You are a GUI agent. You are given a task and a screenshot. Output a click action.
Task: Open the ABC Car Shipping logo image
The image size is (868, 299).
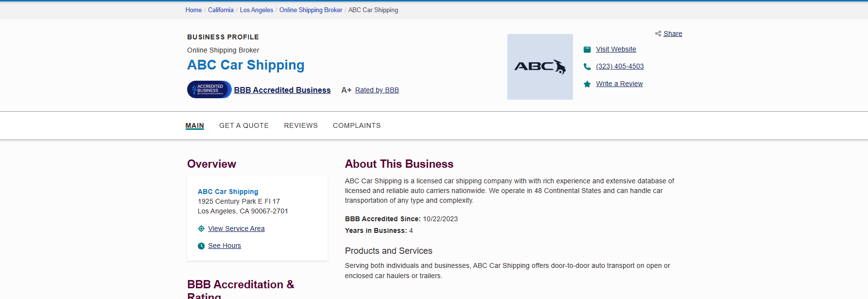point(540,67)
